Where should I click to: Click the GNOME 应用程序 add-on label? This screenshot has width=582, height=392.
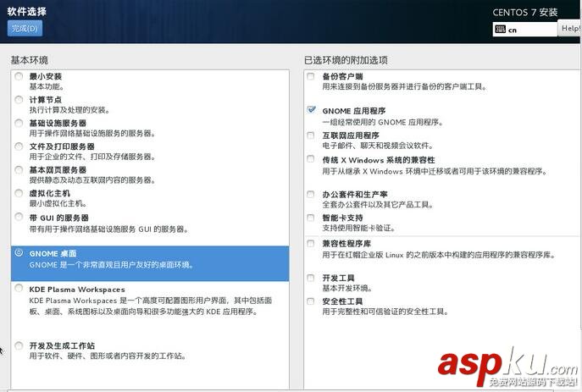pos(354,111)
